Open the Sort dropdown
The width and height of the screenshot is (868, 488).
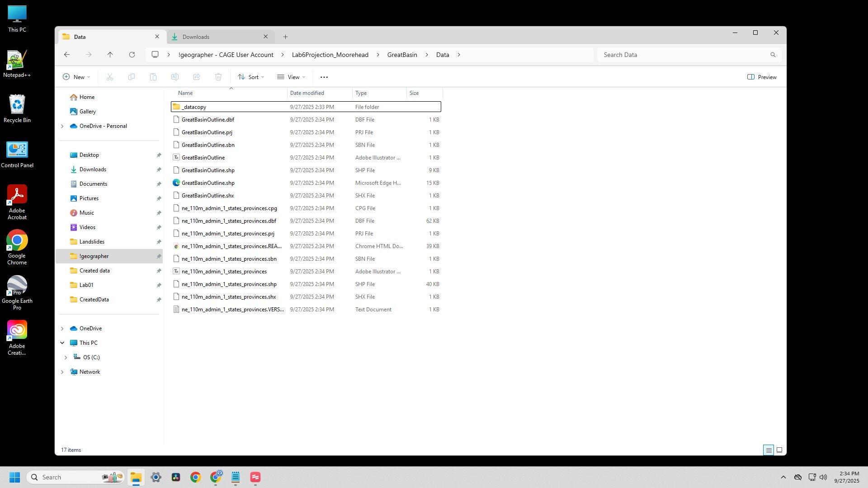tap(251, 77)
